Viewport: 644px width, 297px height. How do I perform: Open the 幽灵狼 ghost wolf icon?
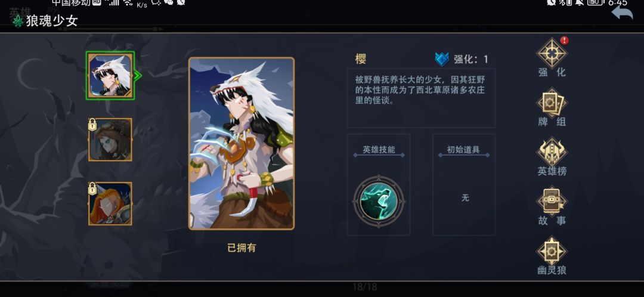coord(552,251)
